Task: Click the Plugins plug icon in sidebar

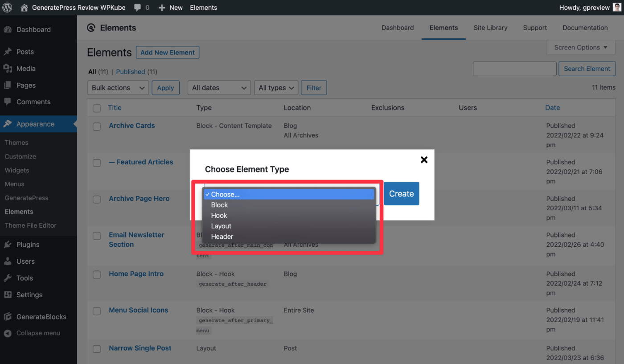Action: (8, 245)
